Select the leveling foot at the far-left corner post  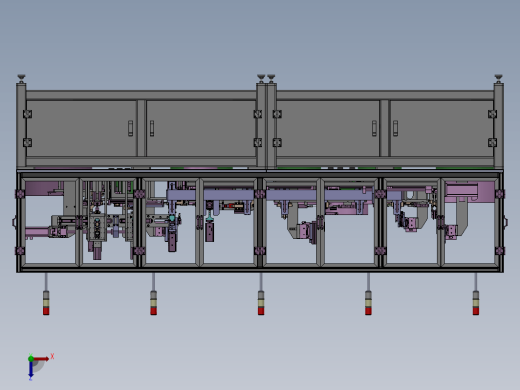pos(21,79)
